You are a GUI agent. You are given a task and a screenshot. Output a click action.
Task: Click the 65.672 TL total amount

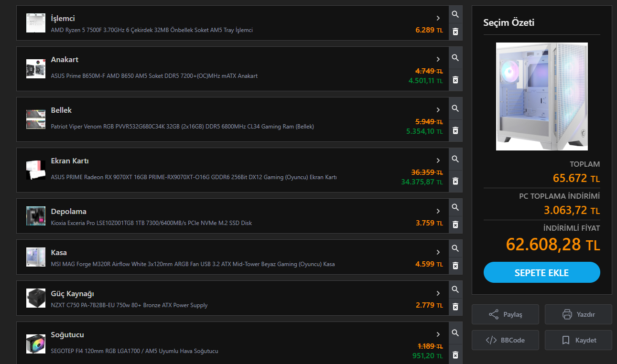(x=576, y=178)
